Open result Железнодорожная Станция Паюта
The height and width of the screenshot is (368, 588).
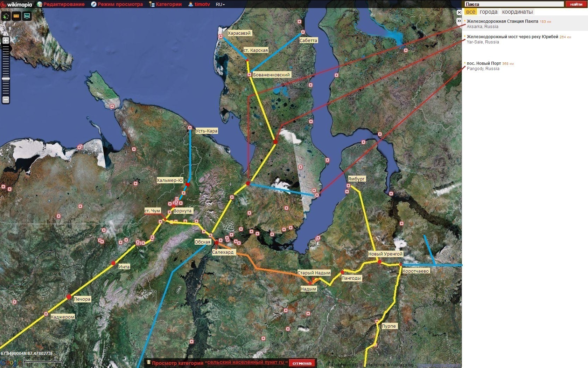click(502, 21)
